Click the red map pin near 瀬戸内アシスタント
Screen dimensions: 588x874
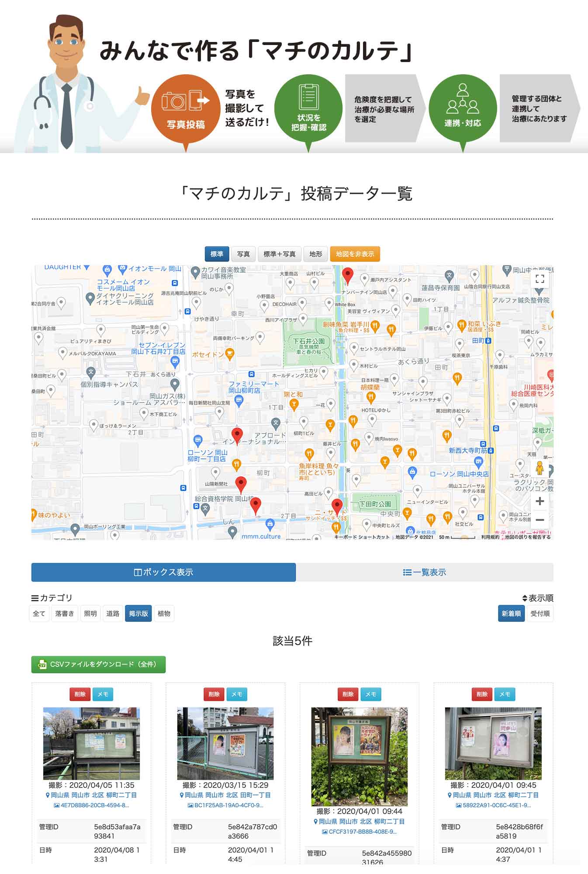tap(347, 275)
